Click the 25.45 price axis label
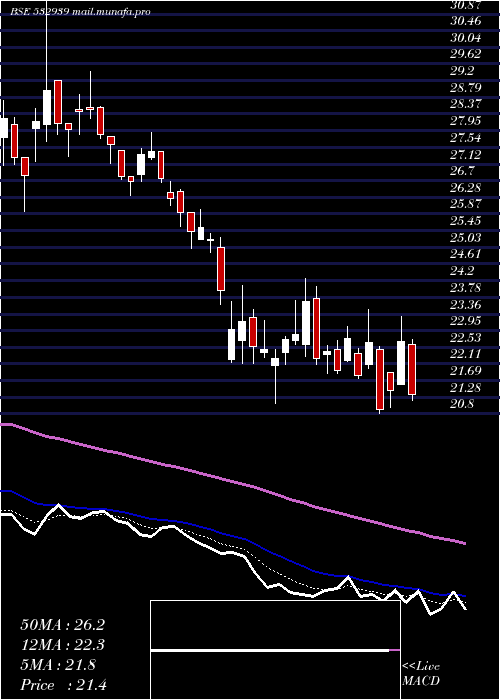 coord(466,221)
